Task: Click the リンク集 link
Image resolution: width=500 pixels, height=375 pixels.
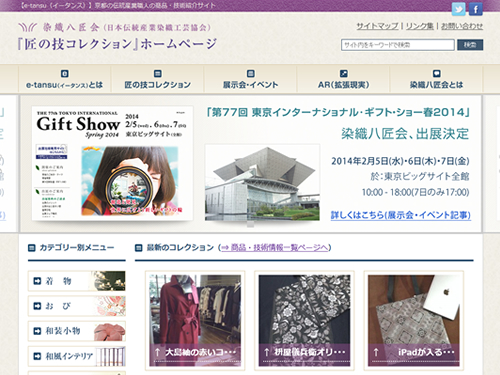Action: tap(420, 26)
